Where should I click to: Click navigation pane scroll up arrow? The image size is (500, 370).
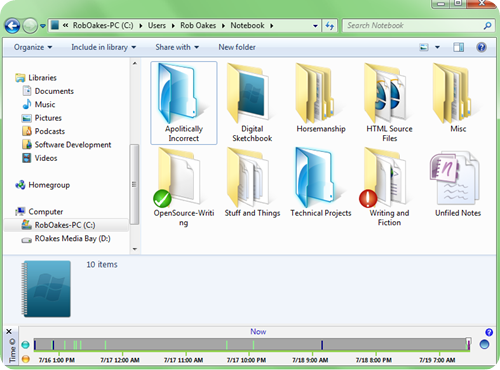pos(135,63)
